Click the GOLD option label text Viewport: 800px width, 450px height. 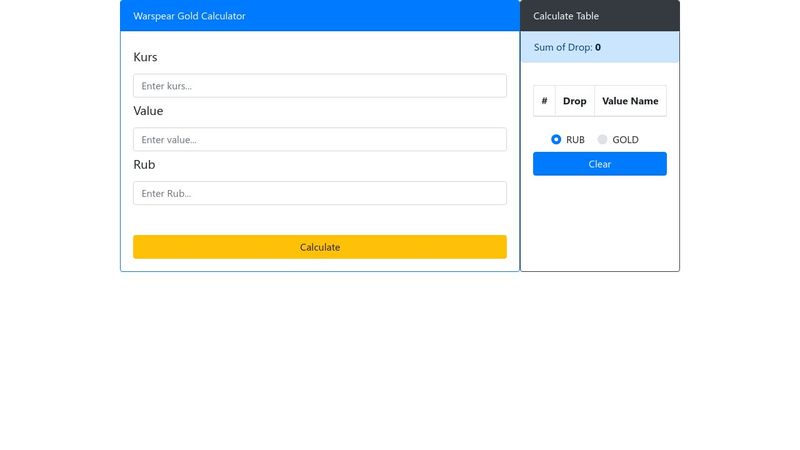coord(625,140)
